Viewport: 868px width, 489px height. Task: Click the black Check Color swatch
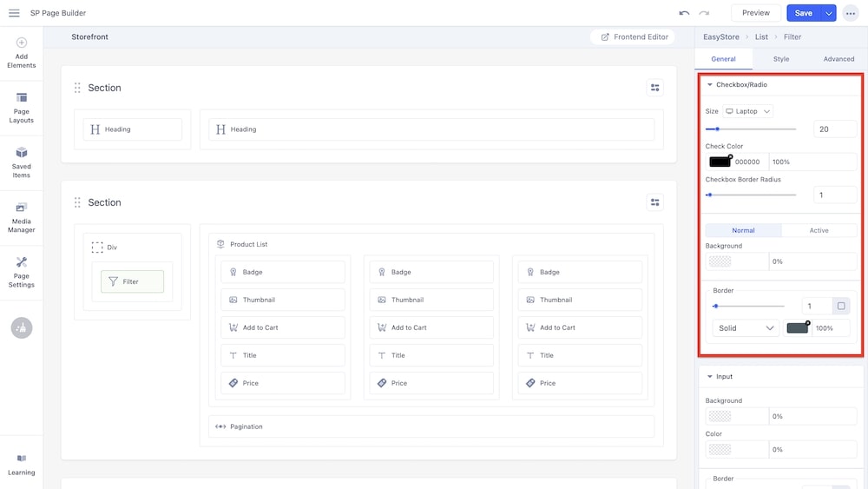tap(720, 162)
